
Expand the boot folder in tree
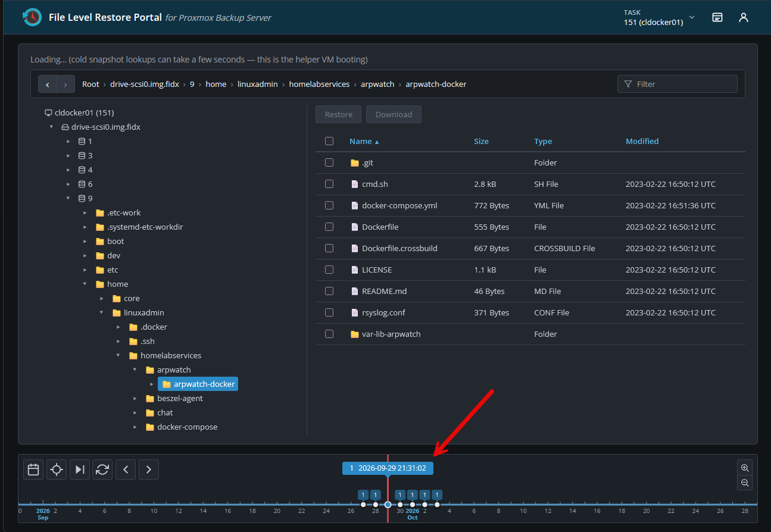85,241
